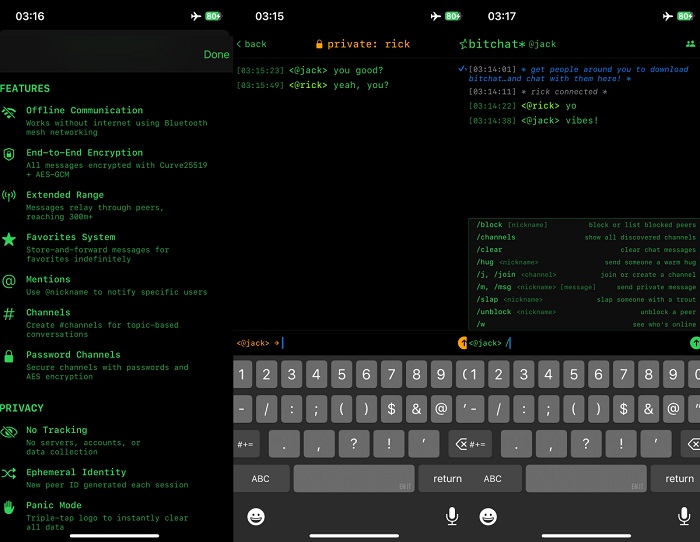The width and height of the screenshot is (700, 542).
Task: Tap the Mentions @ icon
Action: pos(9,281)
